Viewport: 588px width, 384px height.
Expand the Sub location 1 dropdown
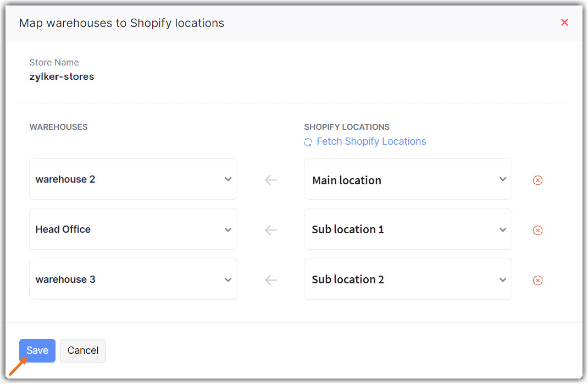[407, 229]
